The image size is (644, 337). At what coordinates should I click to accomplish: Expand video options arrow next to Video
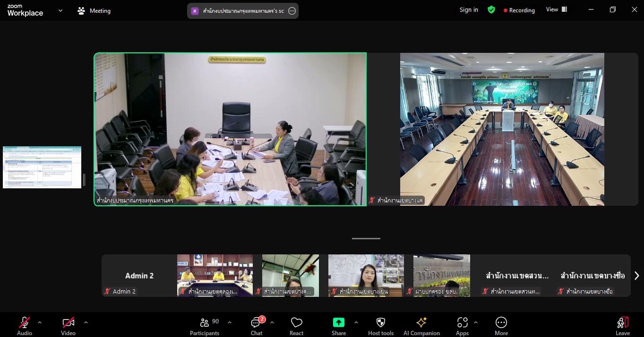(86, 322)
